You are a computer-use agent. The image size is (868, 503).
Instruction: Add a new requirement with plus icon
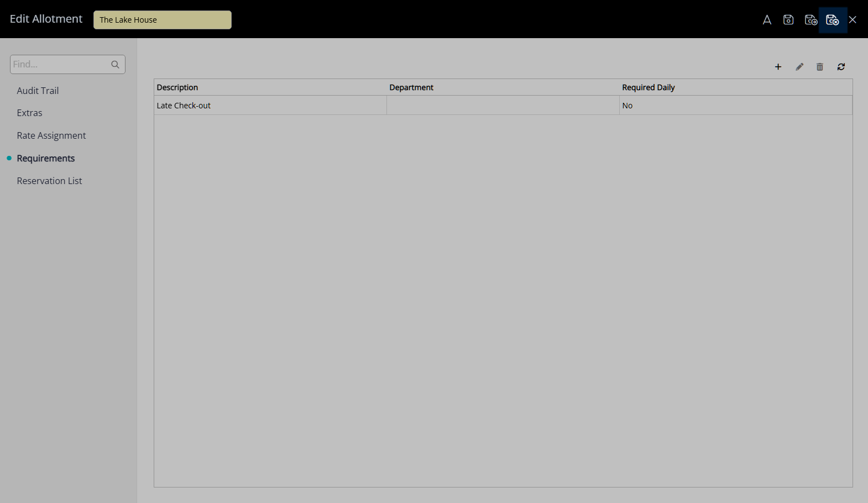778,67
